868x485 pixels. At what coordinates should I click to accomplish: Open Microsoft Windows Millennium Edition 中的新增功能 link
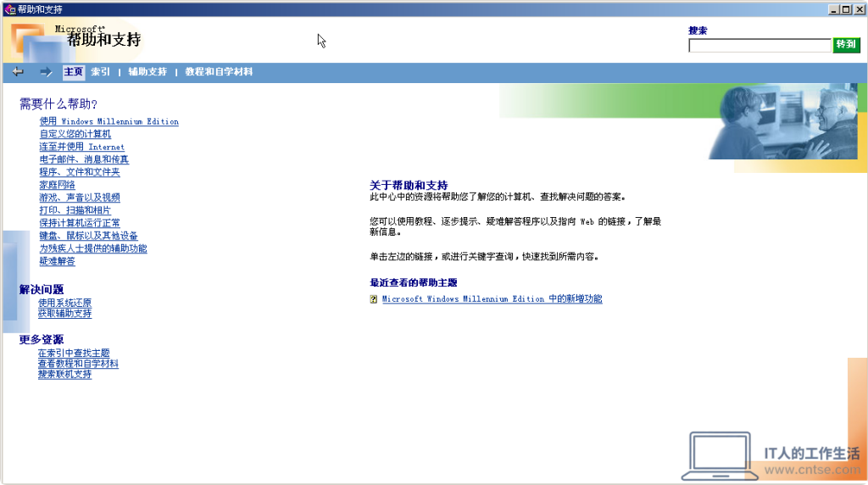(x=492, y=299)
